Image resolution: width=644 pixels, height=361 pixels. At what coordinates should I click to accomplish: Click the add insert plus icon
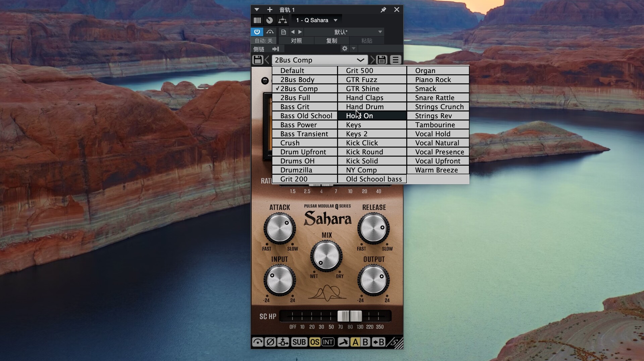click(x=270, y=10)
